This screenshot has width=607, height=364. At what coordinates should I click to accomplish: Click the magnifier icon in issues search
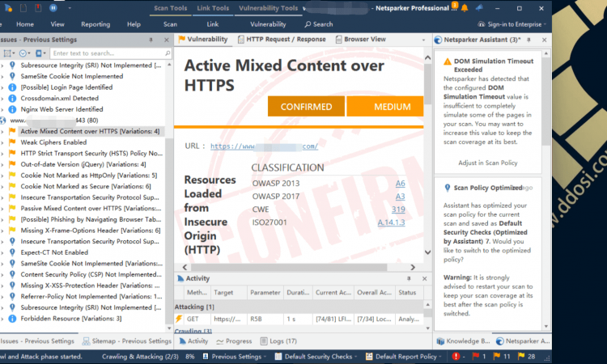tap(168, 53)
